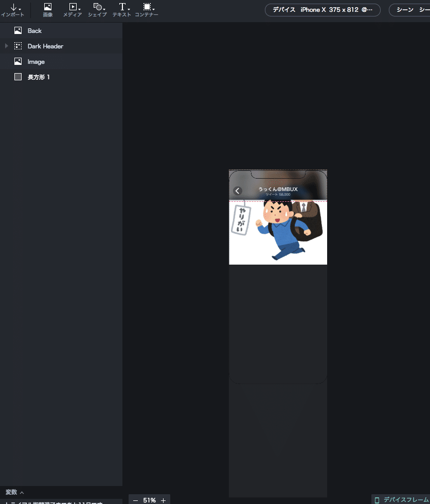Open the Shape (シェイプ) tool

tap(97, 10)
